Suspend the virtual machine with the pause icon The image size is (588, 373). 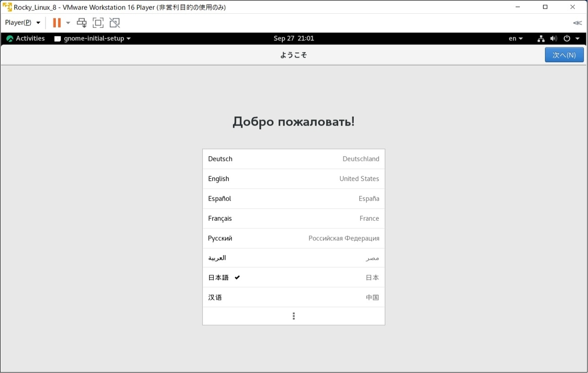coord(56,23)
